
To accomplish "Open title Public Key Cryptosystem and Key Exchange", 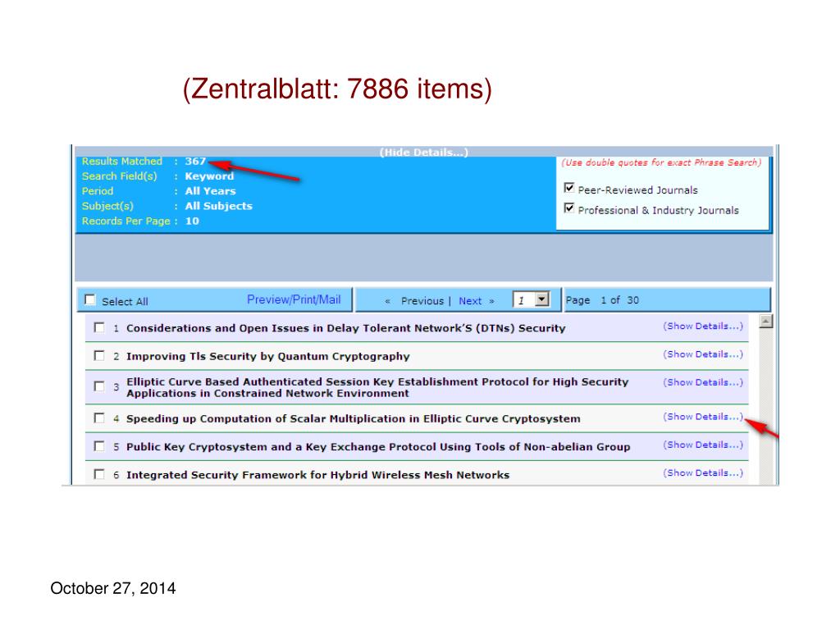I will coord(378,447).
